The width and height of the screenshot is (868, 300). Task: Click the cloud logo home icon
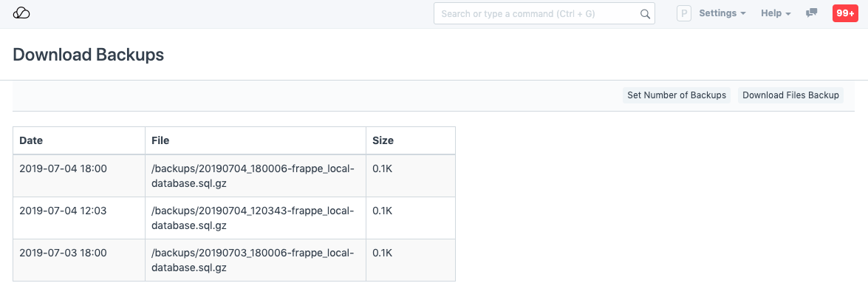[x=21, y=13]
